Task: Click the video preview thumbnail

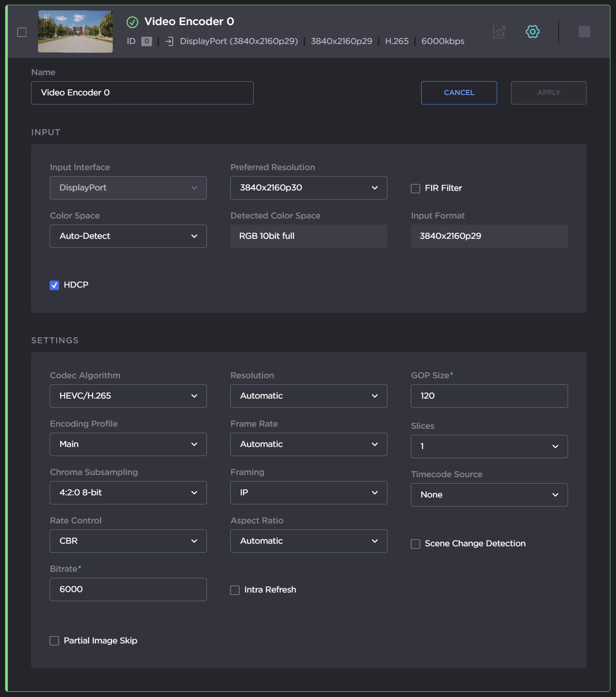Action: pyautogui.click(x=75, y=32)
